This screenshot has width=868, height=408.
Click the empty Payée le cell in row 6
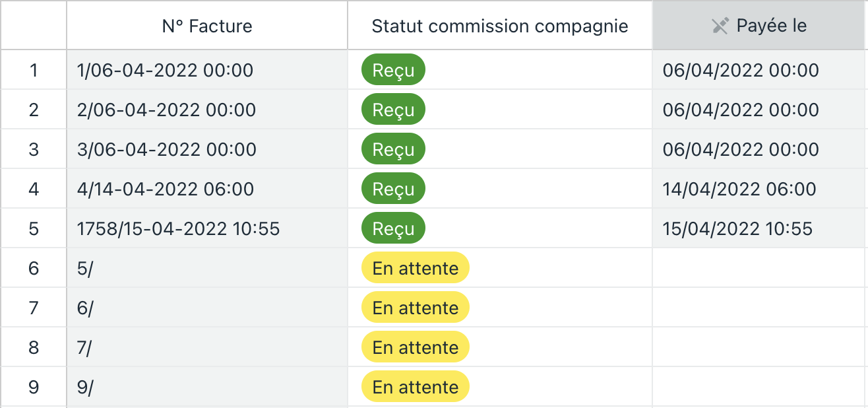pyautogui.click(x=760, y=268)
